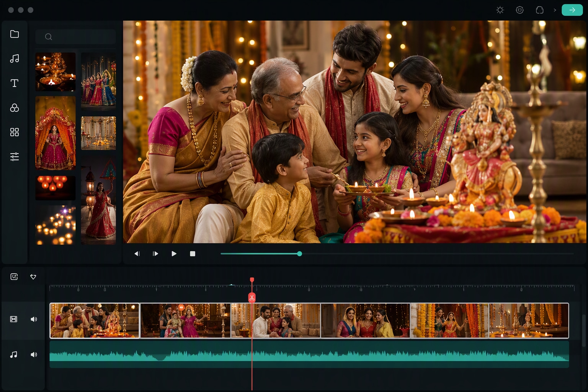Select the timeline clip with marigold garlands

click(450, 321)
